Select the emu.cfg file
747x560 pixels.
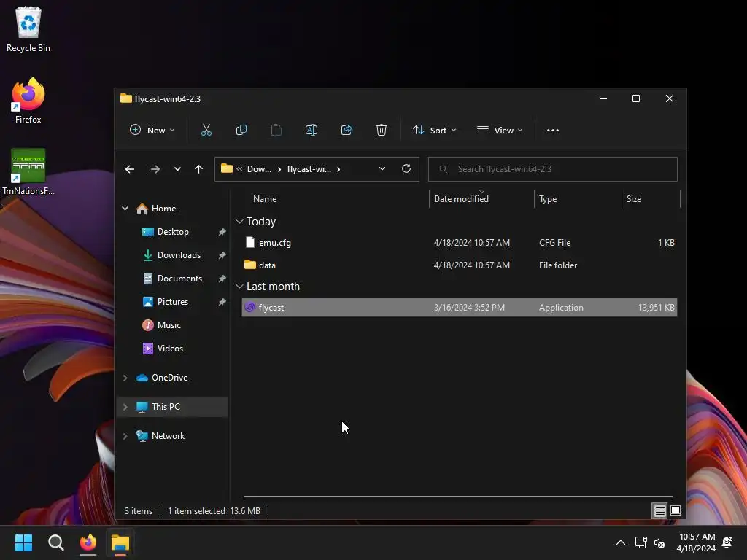click(x=460, y=242)
